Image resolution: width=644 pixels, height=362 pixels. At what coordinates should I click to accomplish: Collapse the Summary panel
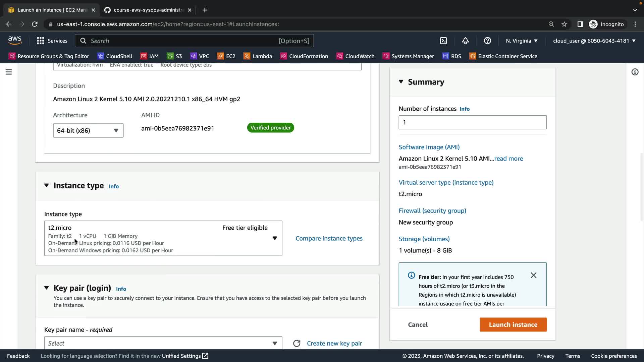tap(401, 82)
